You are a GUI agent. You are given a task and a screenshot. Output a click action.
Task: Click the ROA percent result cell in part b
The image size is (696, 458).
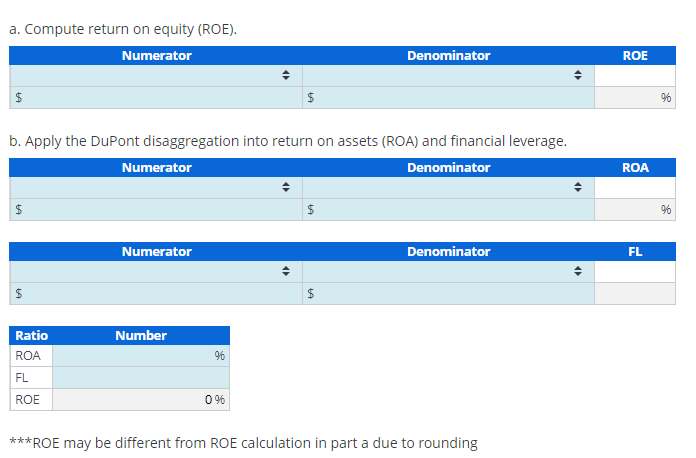[x=635, y=209]
